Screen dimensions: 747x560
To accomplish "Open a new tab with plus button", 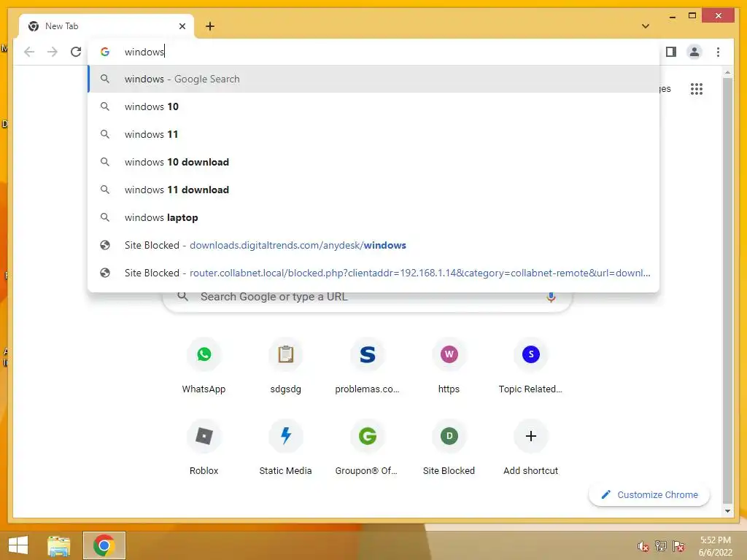I will coord(210,26).
